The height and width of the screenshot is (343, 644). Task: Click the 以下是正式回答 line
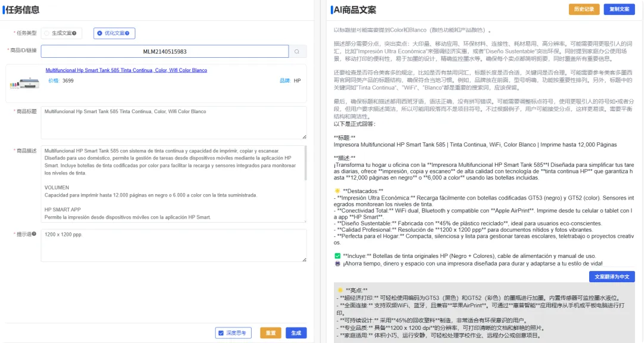pos(354,124)
